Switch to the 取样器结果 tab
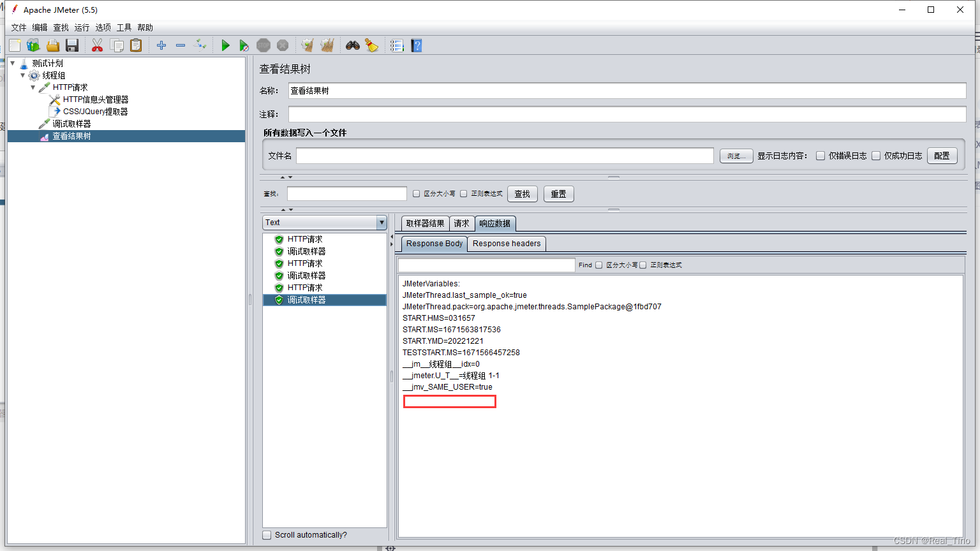The image size is (980, 551). click(426, 224)
